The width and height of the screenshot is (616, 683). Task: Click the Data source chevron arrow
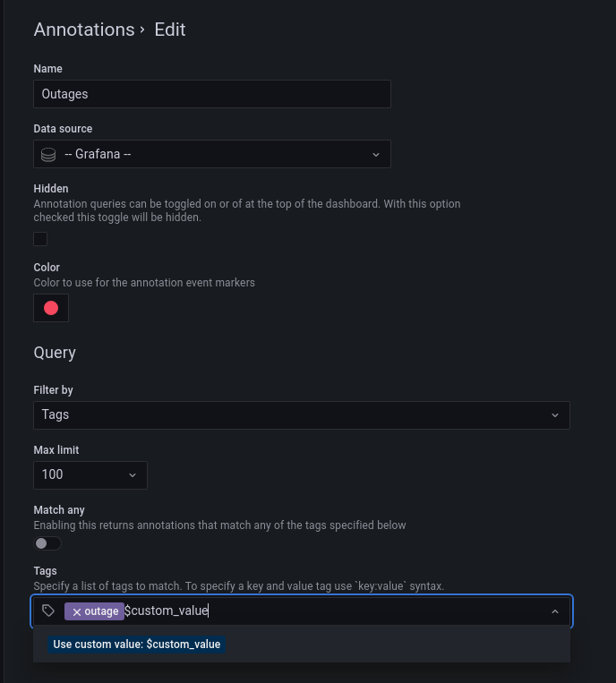376,155
